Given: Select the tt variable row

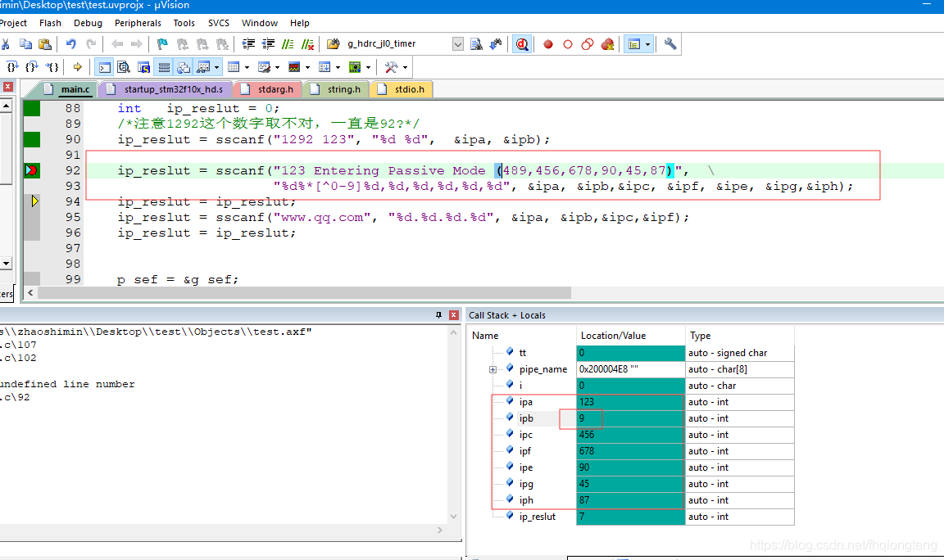Looking at the screenshot, I should pyautogui.click(x=631, y=353).
